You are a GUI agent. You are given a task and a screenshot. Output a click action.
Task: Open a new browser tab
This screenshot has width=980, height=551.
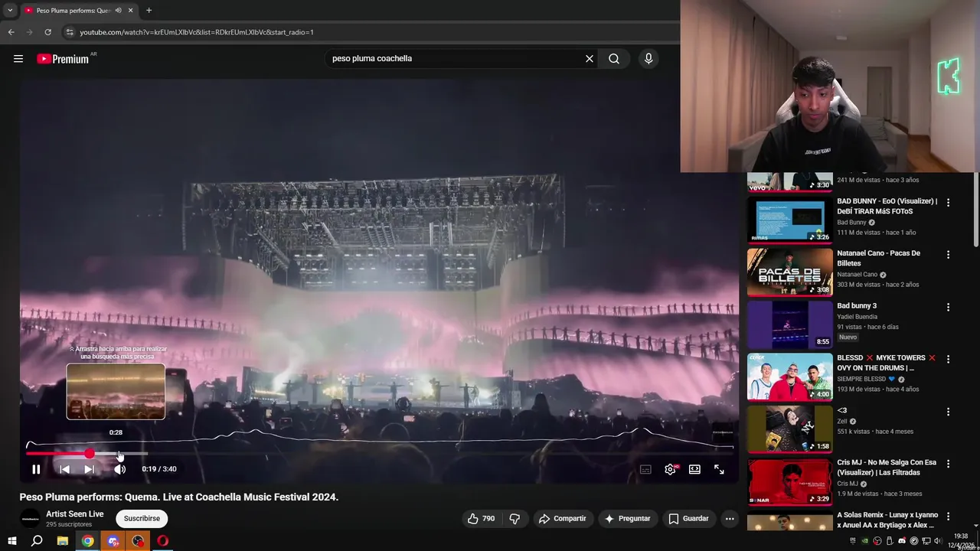(149, 11)
